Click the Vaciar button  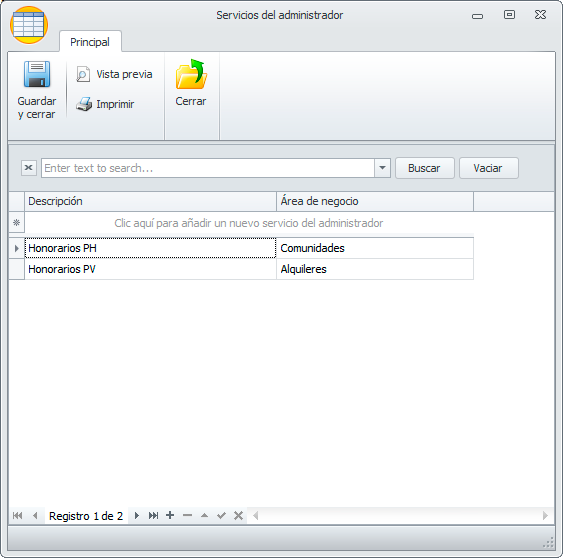point(489,168)
